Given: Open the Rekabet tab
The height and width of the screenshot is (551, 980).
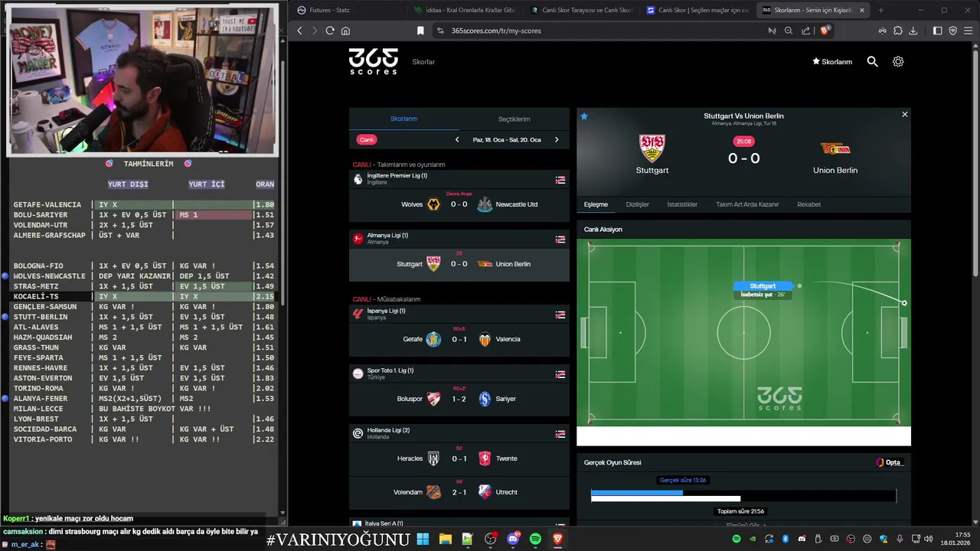Looking at the screenshot, I should (808, 204).
